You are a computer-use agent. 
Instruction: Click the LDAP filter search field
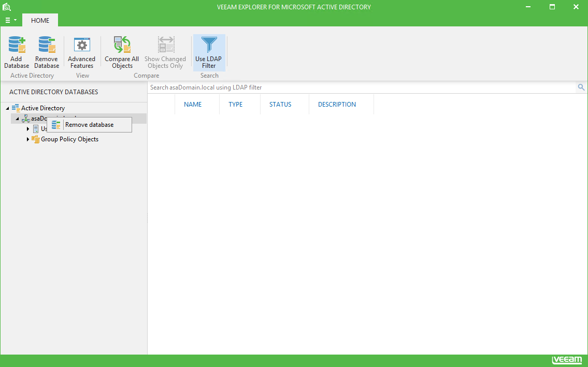[362, 87]
